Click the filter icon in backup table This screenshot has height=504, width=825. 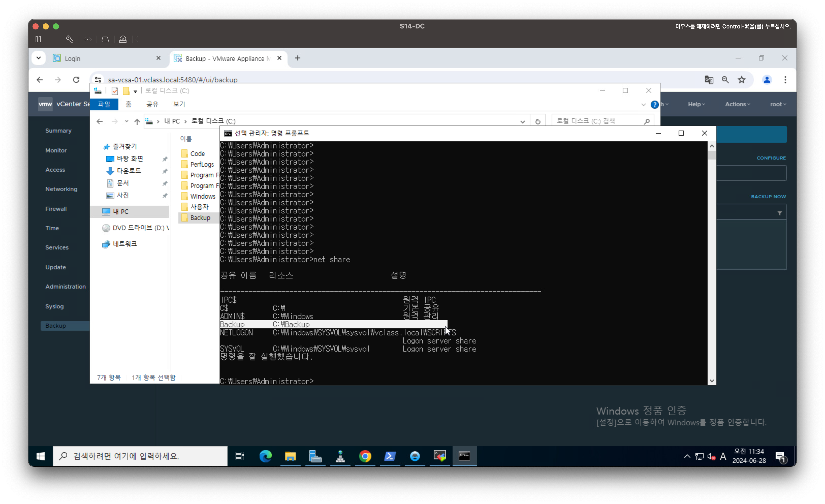click(780, 213)
